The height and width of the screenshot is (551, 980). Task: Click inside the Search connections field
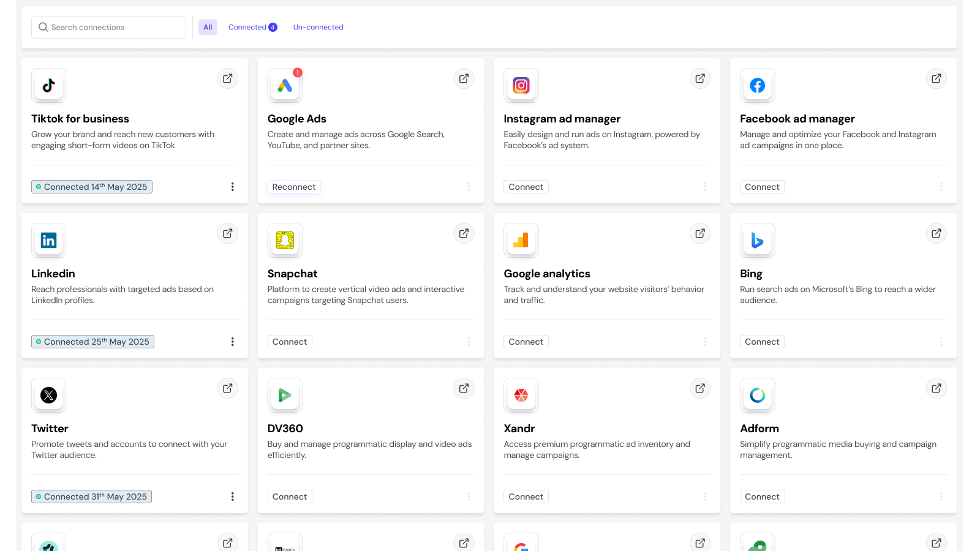(x=108, y=27)
